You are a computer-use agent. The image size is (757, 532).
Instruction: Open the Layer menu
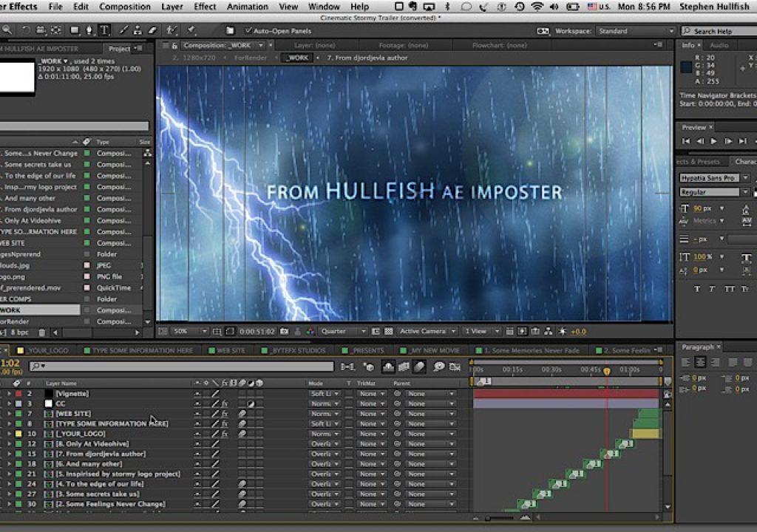click(172, 6)
